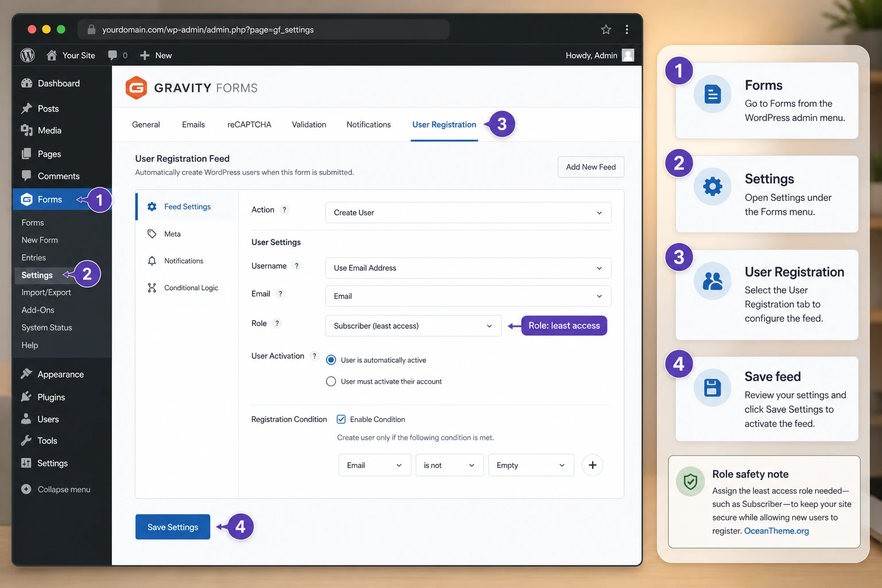
Task: Toggle the Enable Condition checkbox
Action: coord(341,419)
